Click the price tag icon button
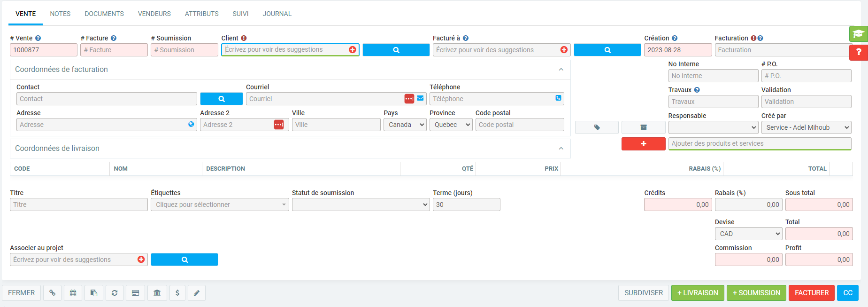The image size is (868, 307). pyautogui.click(x=597, y=127)
